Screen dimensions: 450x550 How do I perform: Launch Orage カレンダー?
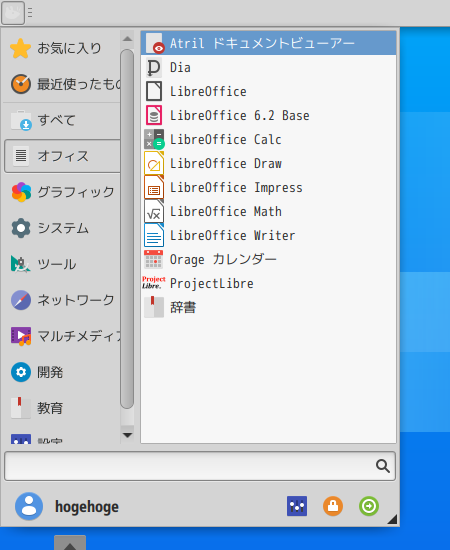[x=268, y=260]
